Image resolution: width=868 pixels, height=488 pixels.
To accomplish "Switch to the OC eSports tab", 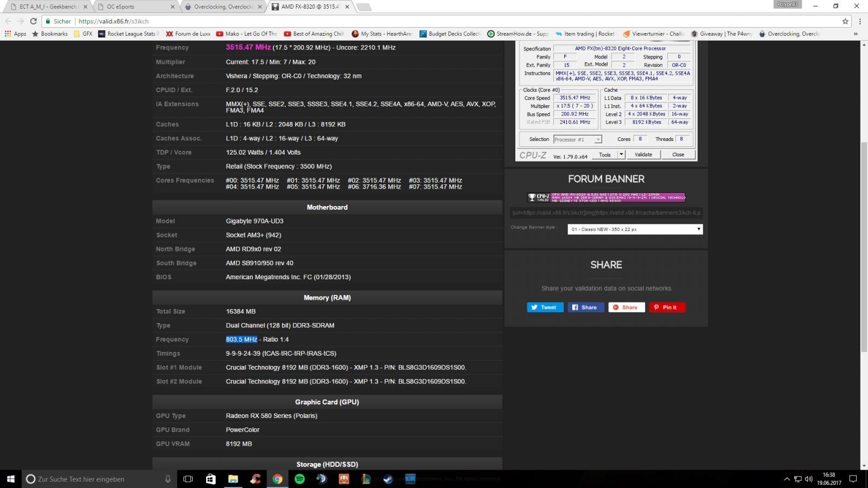I will [x=136, y=7].
